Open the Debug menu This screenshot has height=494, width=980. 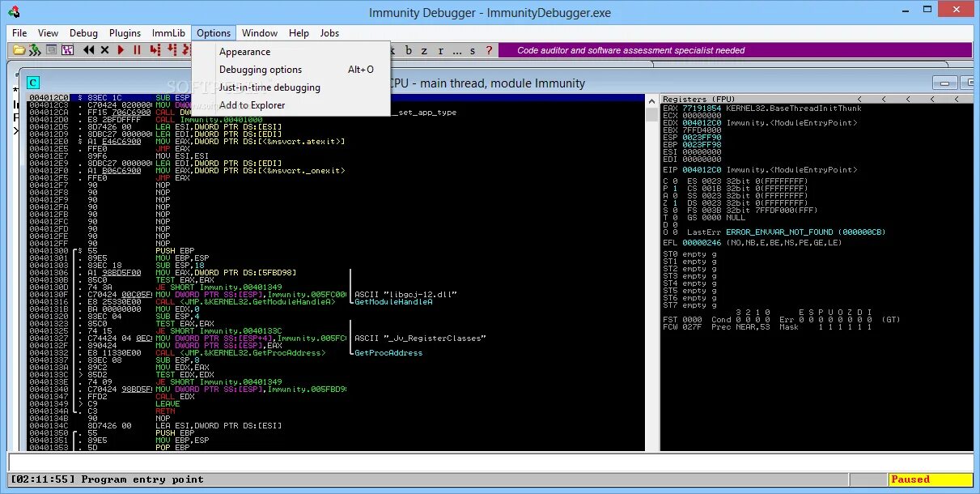coord(83,33)
